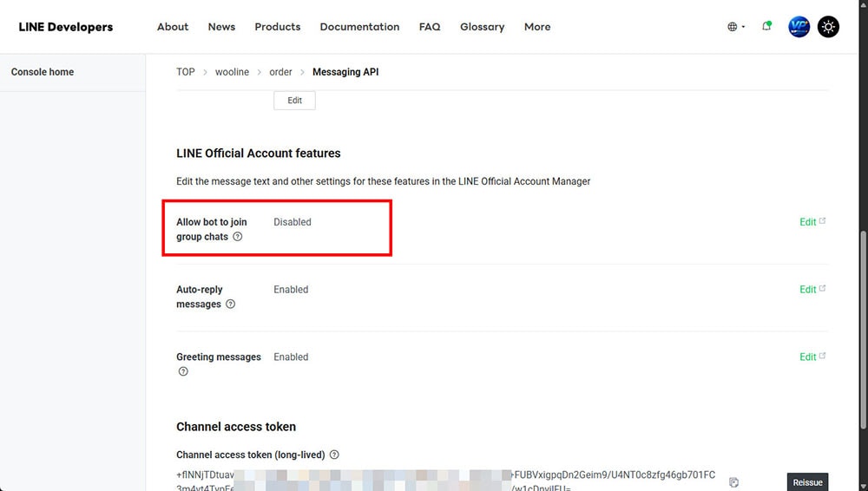Show help for Channel access token (long-lived)
This screenshot has width=868, height=491.
tap(334, 455)
